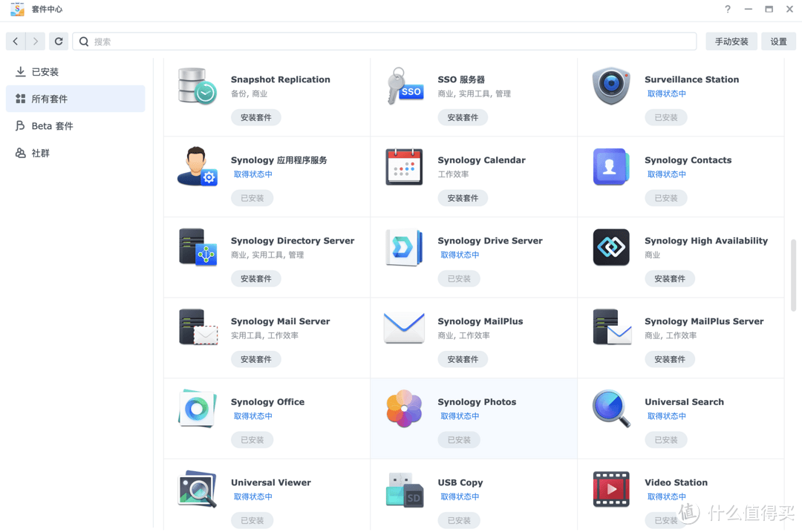The width and height of the screenshot is (802, 532).
Task: Open the Synology Drive Server icon
Action: [404, 247]
